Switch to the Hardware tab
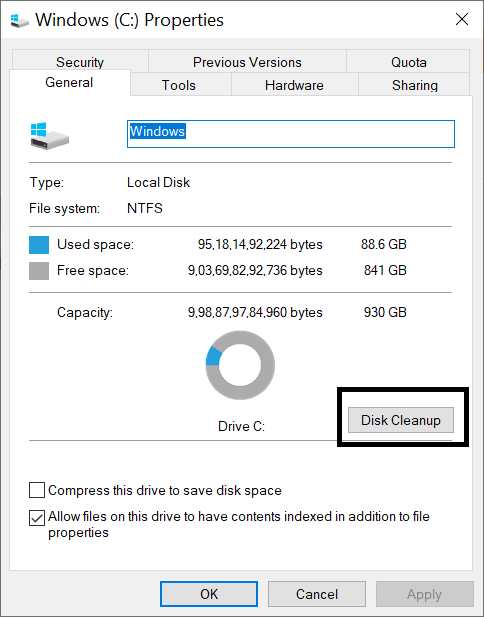This screenshot has width=484, height=617. [294, 85]
